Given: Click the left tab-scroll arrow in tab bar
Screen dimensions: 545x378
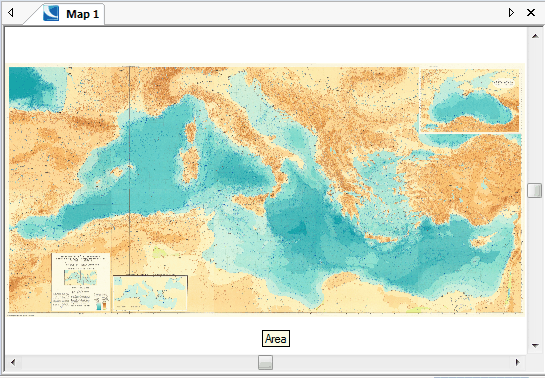Looking at the screenshot, I should coord(11,13).
